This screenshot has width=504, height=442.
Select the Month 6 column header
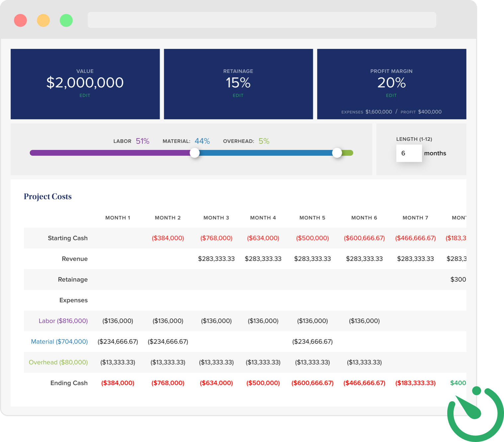[364, 218]
